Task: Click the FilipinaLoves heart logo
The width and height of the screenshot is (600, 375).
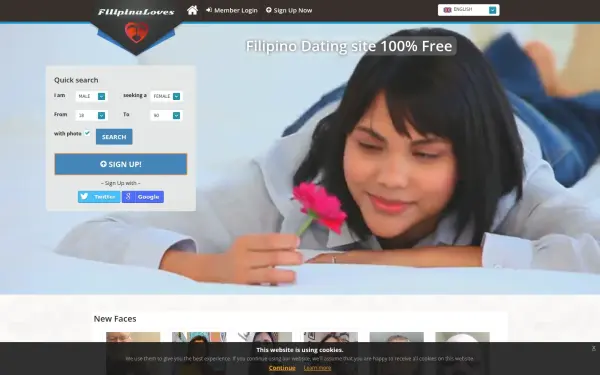Action: 137,32
